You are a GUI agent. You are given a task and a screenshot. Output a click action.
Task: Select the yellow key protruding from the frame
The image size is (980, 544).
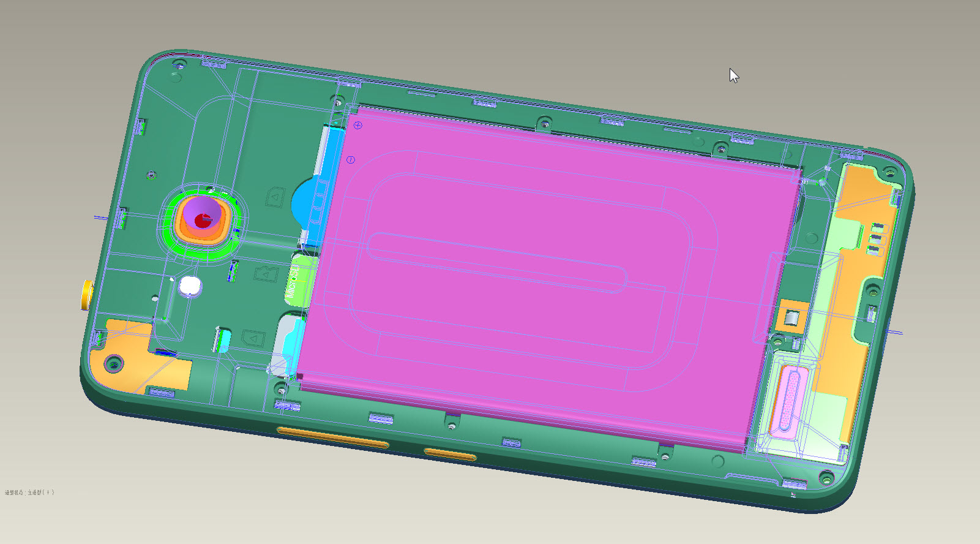pyautogui.click(x=87, y=295)
